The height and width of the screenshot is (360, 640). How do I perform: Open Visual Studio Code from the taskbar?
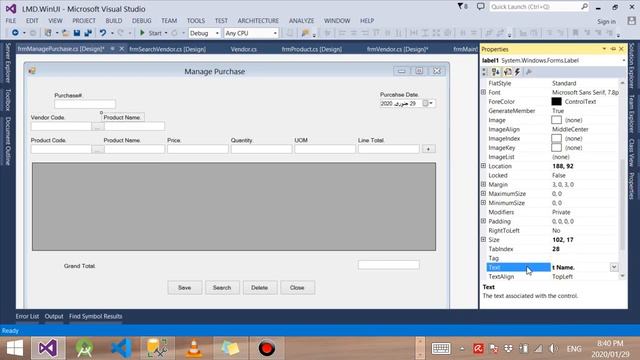pyautogui.click(x=121, y=348)
